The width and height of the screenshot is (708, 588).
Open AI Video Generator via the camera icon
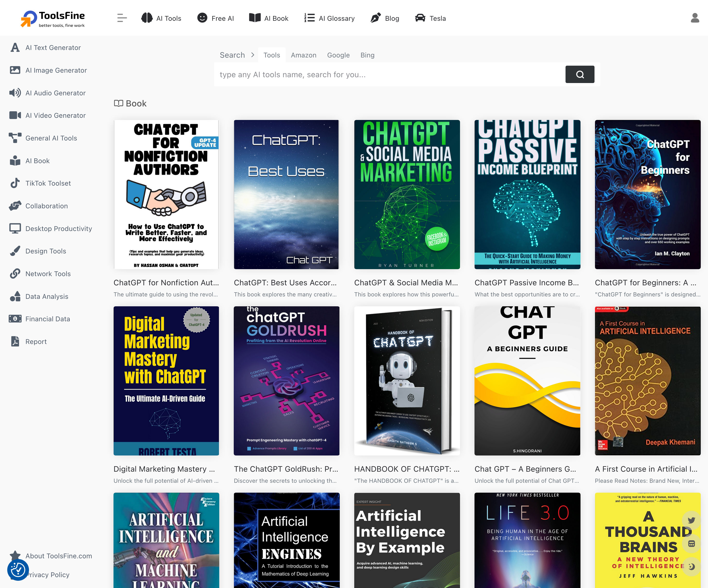click(x=15, y=115)
